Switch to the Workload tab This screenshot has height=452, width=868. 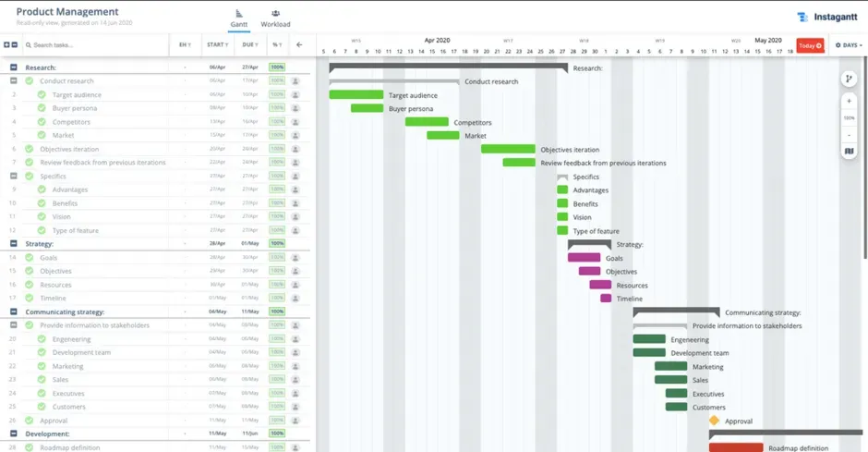tap(276, 18)
